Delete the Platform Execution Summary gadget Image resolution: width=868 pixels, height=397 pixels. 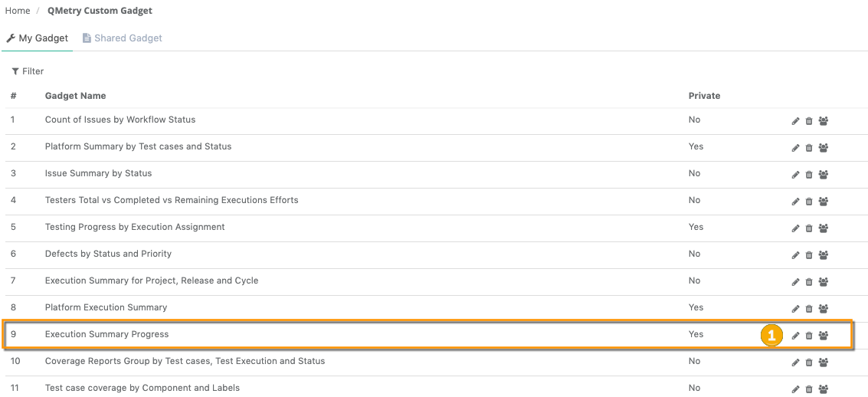click(x=809, y=309)
